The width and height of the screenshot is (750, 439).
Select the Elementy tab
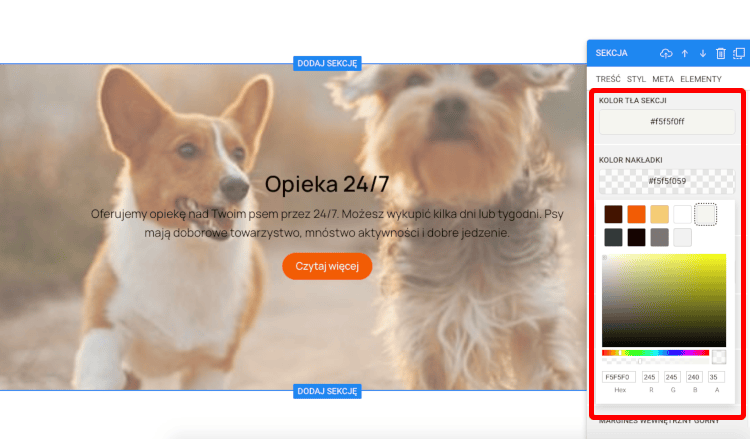point(701,79)
